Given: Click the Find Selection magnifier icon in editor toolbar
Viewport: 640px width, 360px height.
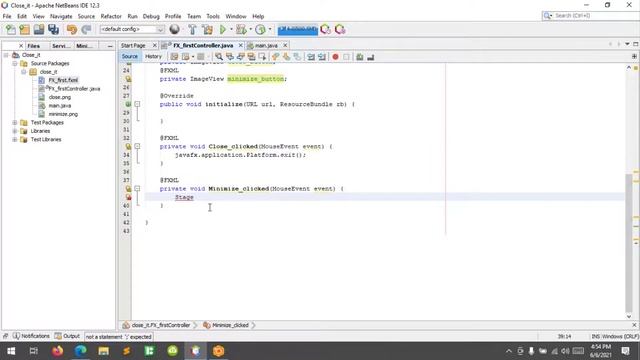Looking at the screenshot, I should pyautogui.click(x=219, y=57).
